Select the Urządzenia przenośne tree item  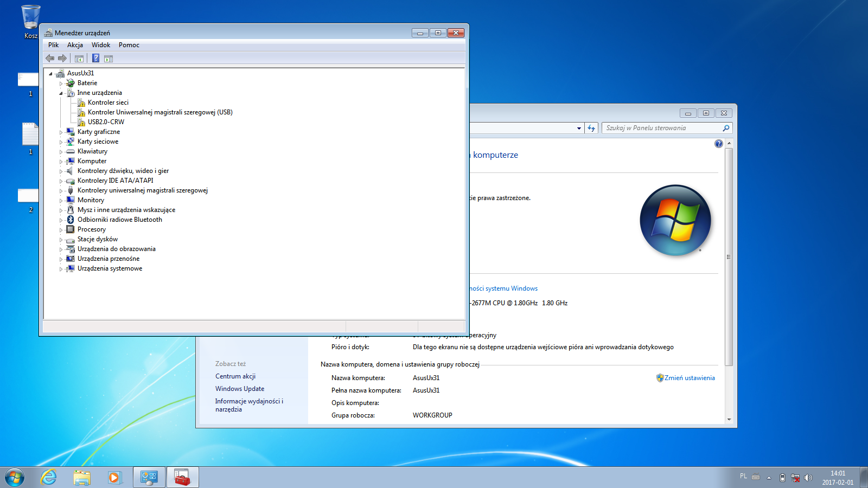(108, 259)
